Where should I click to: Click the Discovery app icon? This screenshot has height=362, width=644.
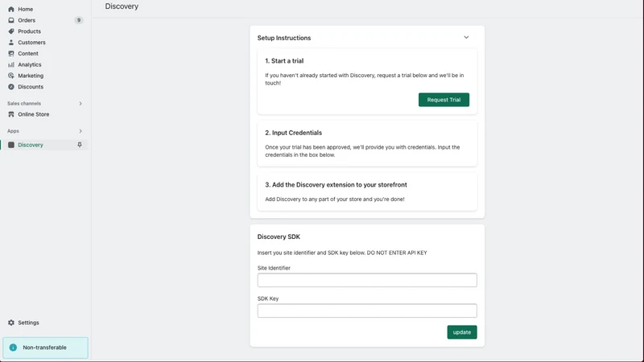pos(11,145)
